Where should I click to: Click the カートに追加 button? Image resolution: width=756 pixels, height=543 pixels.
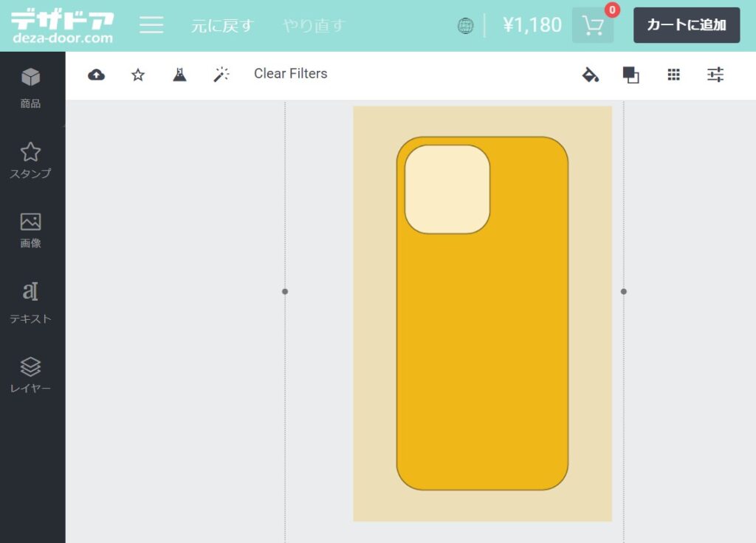click(687, 24)
